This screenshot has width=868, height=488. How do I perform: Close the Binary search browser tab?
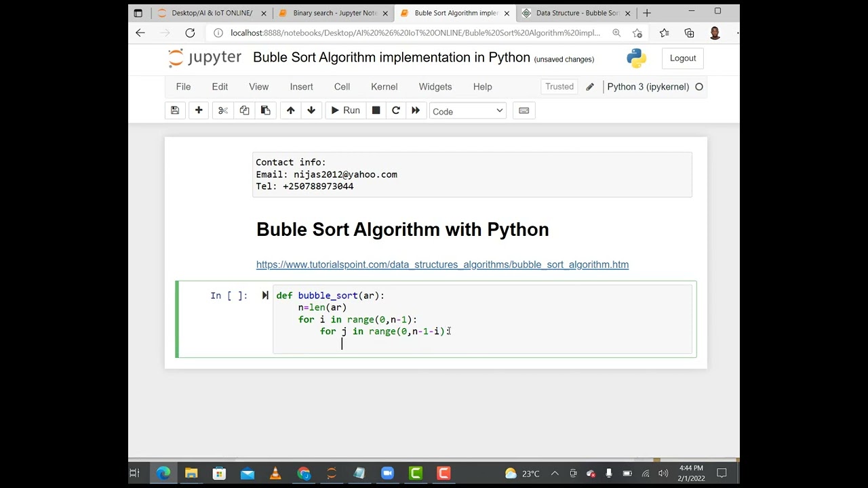385,13
